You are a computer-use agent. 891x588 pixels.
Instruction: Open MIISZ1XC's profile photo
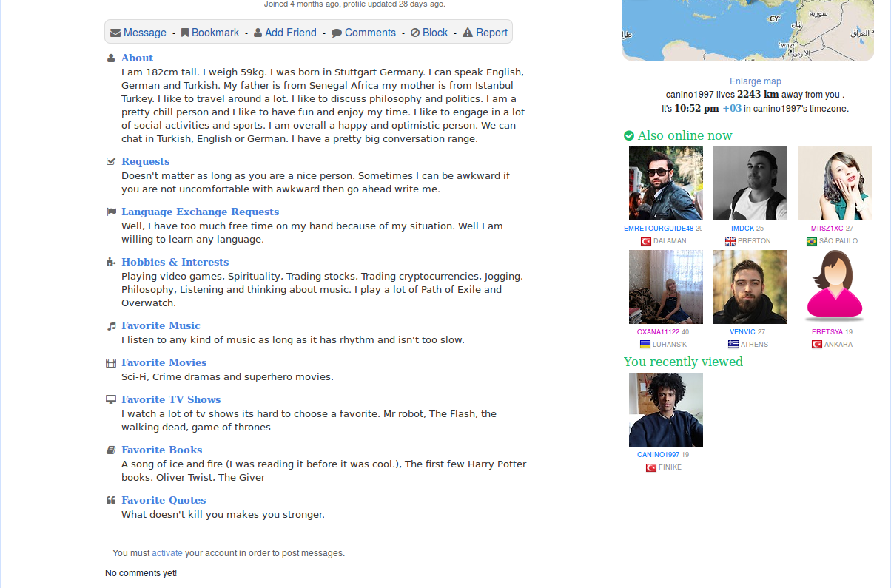[835, 183]
